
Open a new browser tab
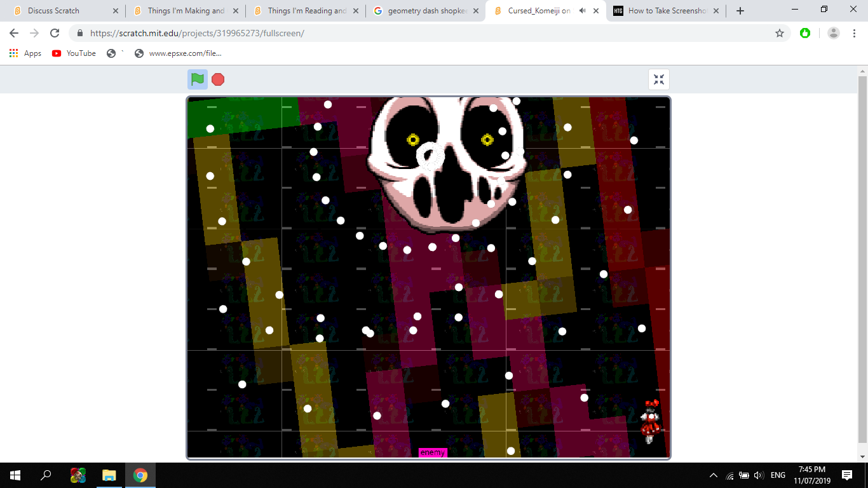tap(740, 11)
